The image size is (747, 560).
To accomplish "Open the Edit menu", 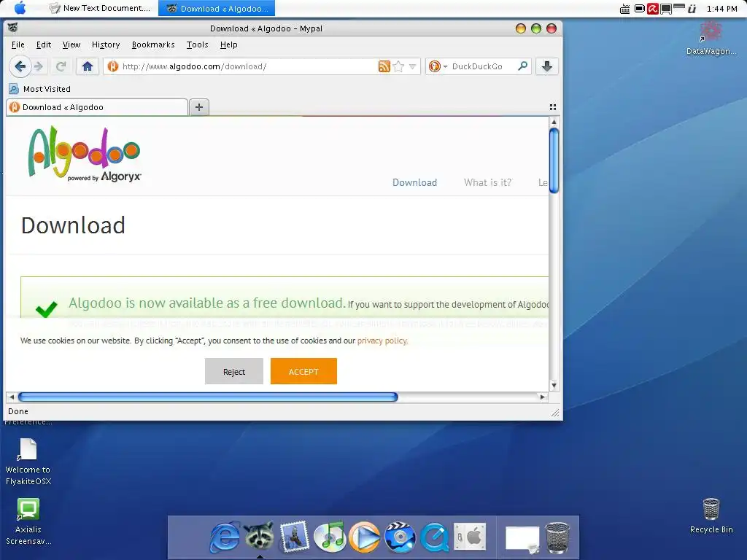I will tap(43, 44).
